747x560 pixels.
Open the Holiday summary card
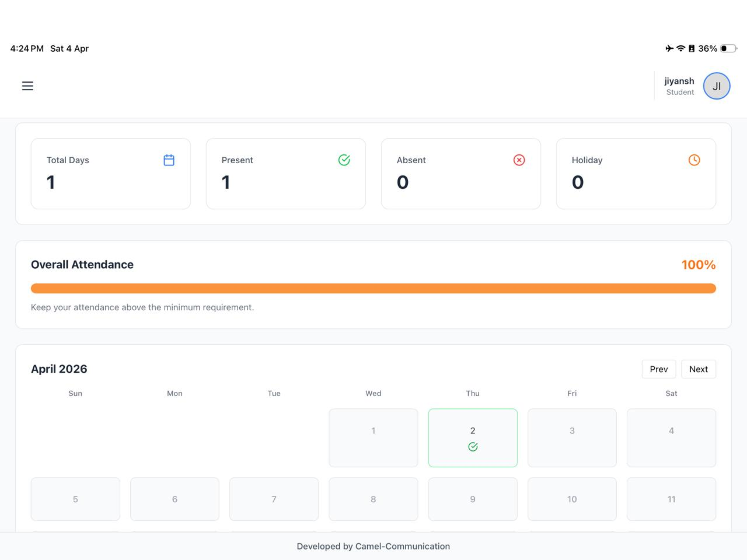coord(636,174)
